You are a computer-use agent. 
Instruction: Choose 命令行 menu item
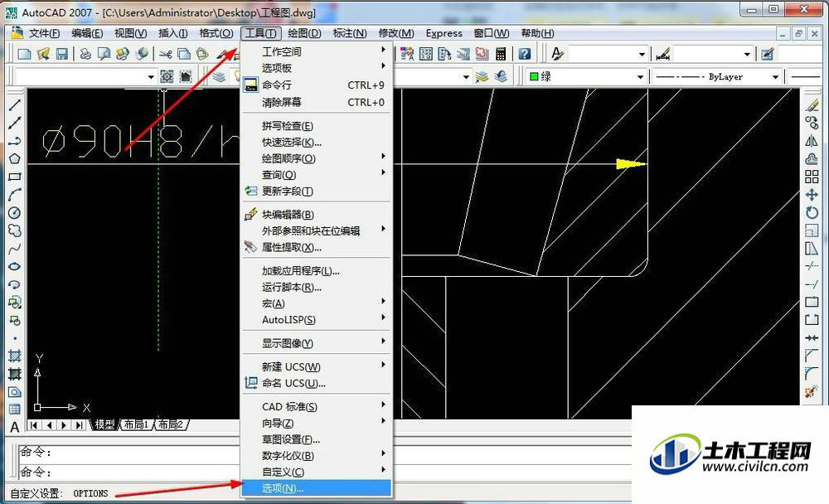317,85
